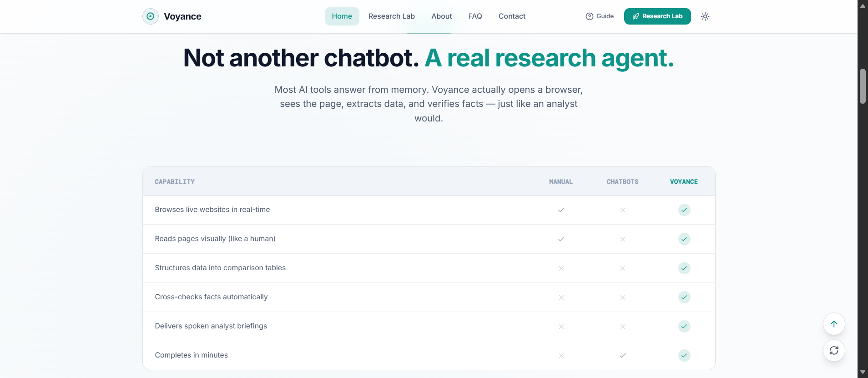This screenshot has height=378, width=868.
Task: Click Chatbots X for Cross-checks facts row
Action: click(623, 297)
